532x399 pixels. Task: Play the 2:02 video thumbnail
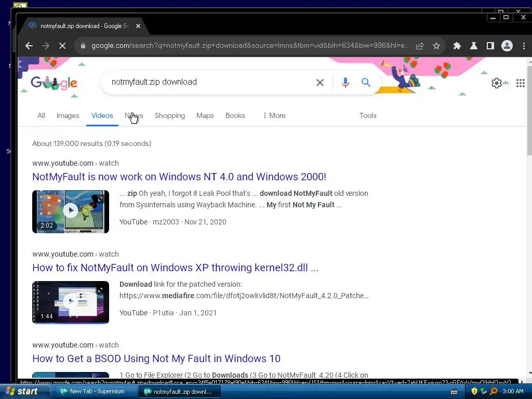[71, 212]
